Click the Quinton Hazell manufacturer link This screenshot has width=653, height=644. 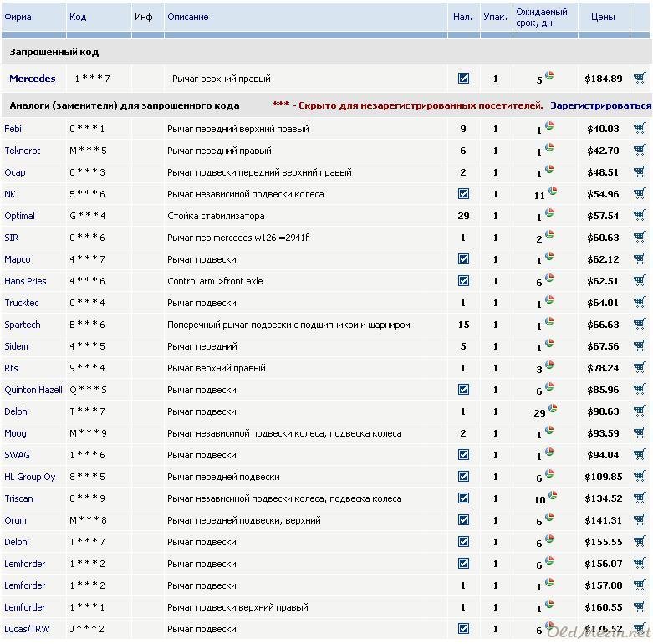pyautogui.click(x=33, y=390)
